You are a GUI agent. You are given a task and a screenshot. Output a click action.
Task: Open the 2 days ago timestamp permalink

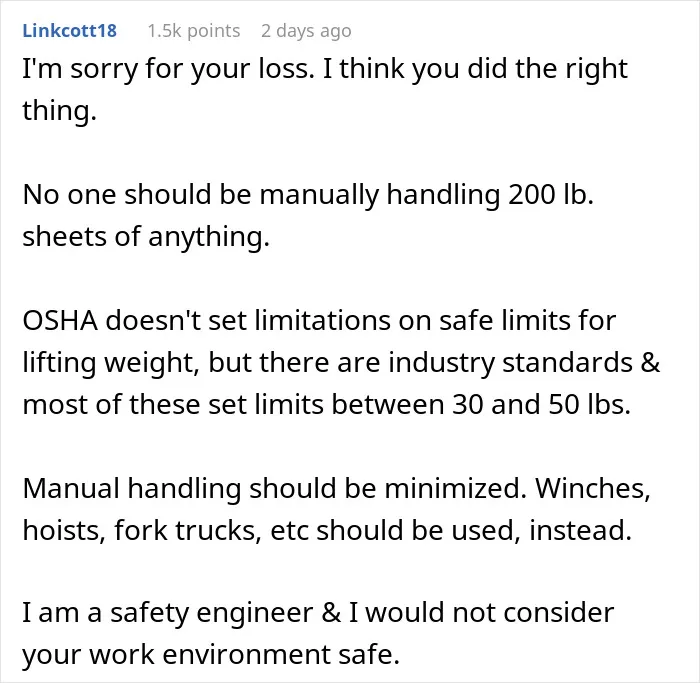(306, 31)
